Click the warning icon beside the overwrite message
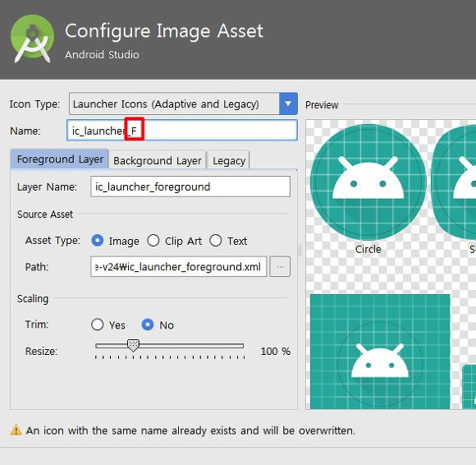476x465 pixels. pyautogui.click(x=16, y=430)
